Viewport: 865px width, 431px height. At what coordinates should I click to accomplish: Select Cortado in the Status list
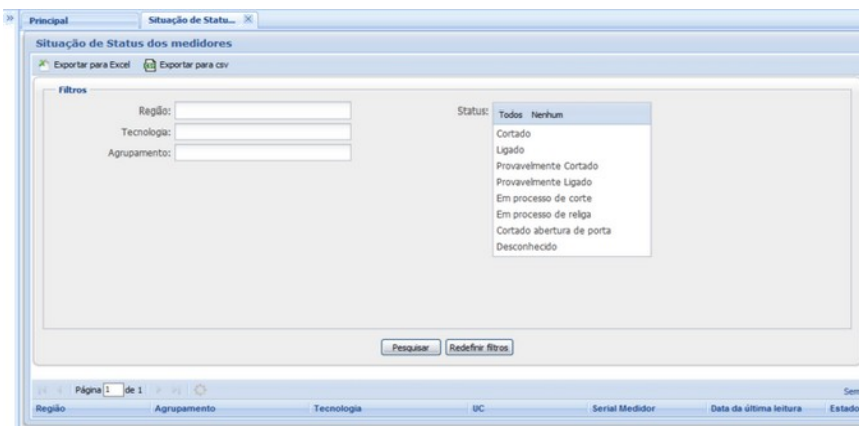513,134
